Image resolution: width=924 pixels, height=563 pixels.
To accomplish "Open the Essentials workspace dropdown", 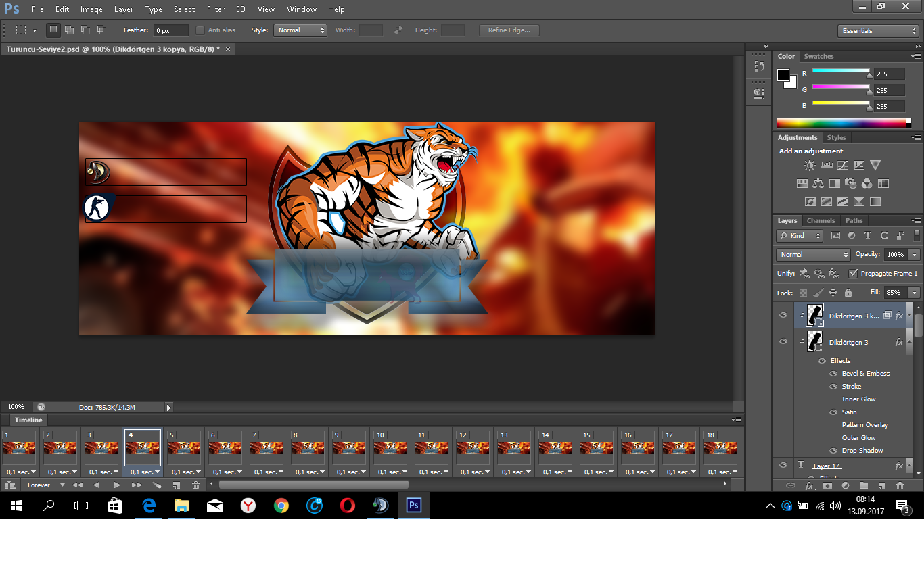I will click(877, 31).
